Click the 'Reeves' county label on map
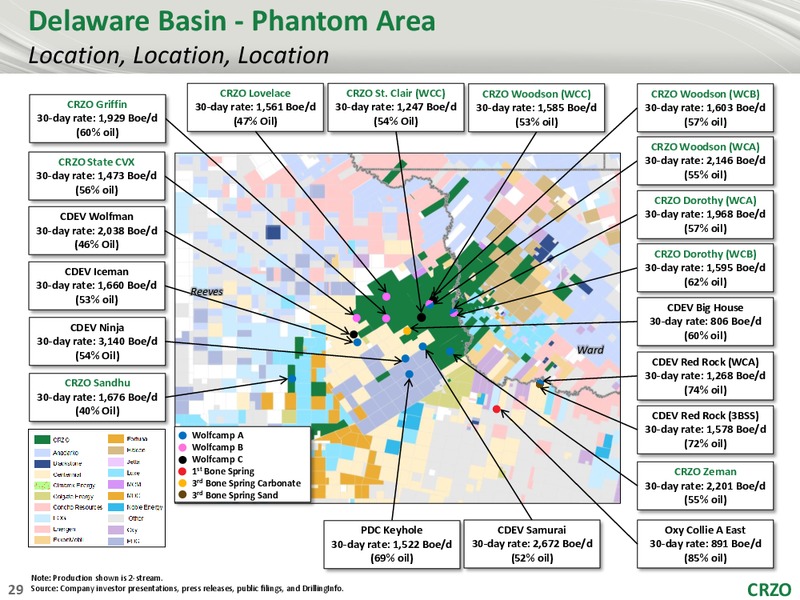This screenshot has width=800, height=600. tap(207, 291)
